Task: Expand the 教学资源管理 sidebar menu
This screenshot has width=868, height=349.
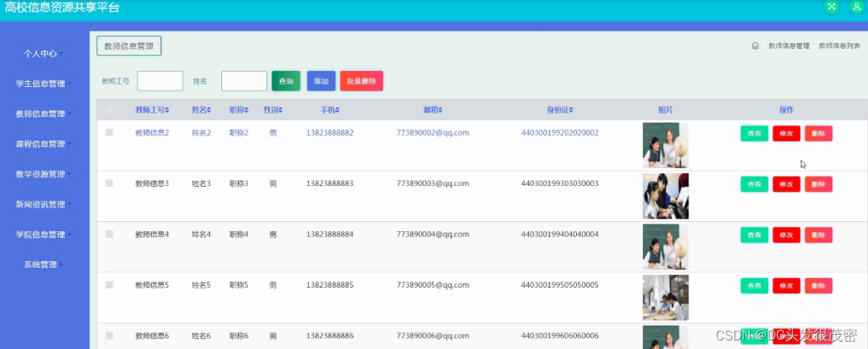Action: click(44, 174)
